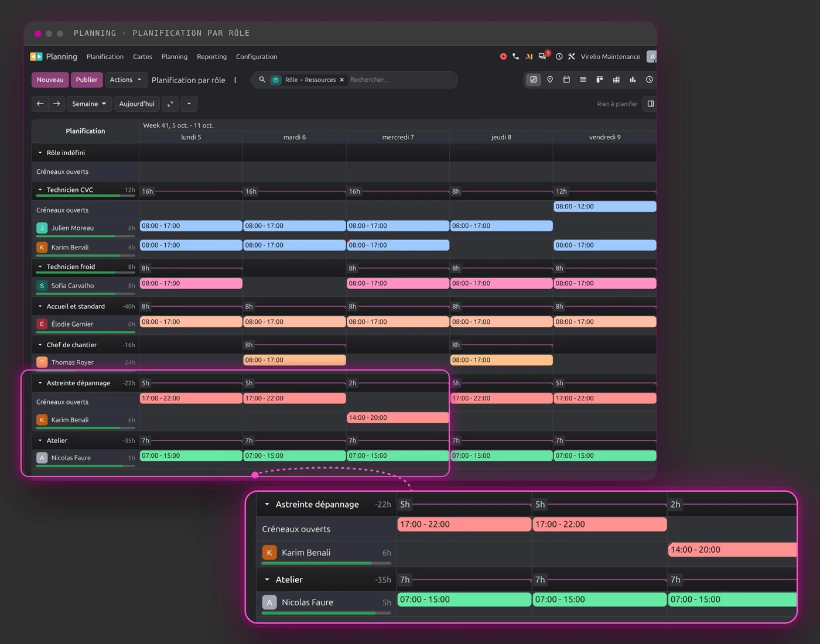Click the Publier button

tap(87, 80)
